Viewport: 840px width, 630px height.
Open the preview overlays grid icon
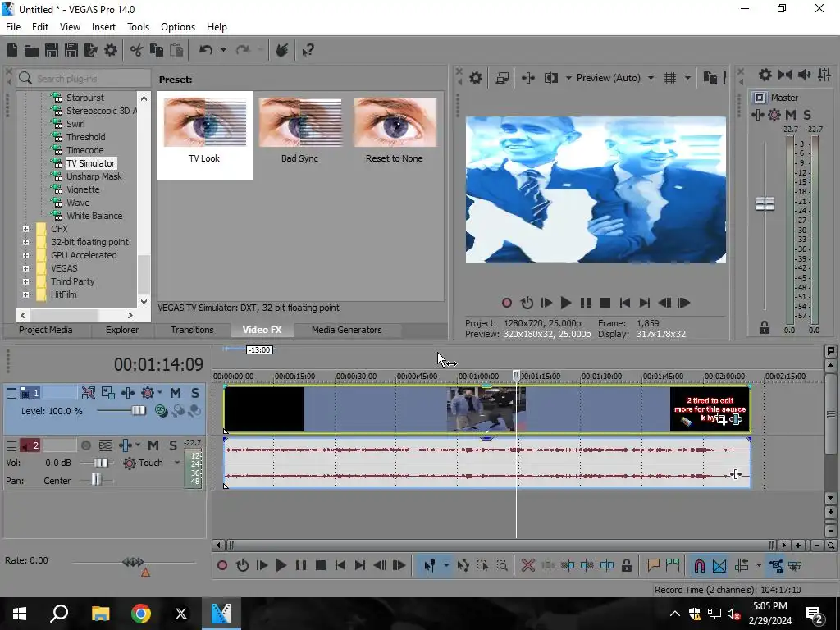(x=670, y=78)
